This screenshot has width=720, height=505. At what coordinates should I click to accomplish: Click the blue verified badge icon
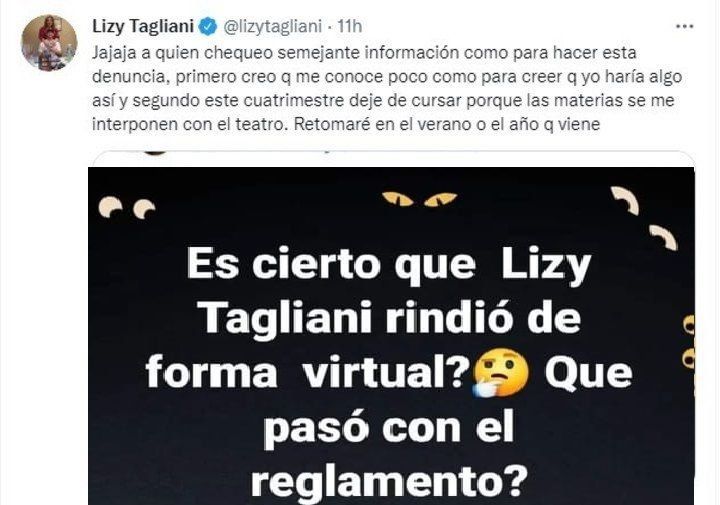coord(208,27)
